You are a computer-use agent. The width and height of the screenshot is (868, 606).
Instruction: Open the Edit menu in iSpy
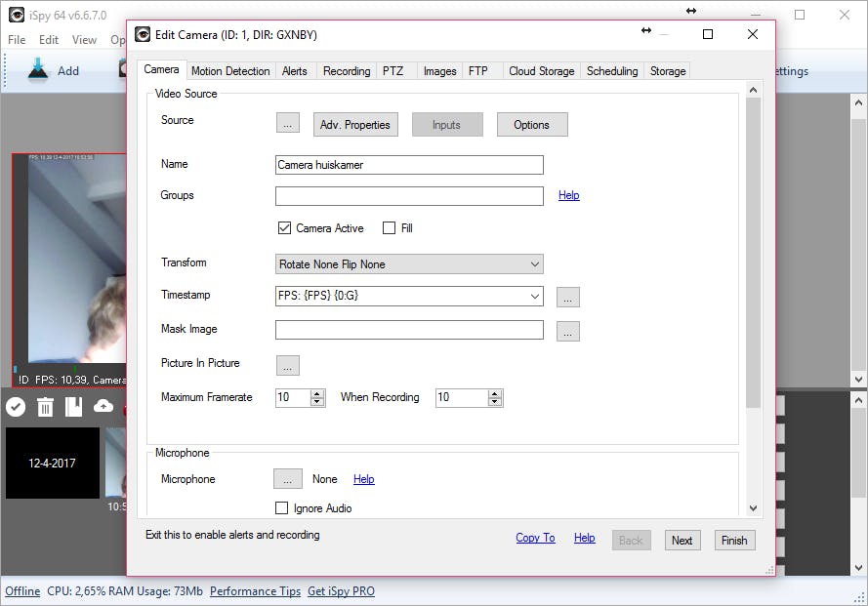coord(49,40)
